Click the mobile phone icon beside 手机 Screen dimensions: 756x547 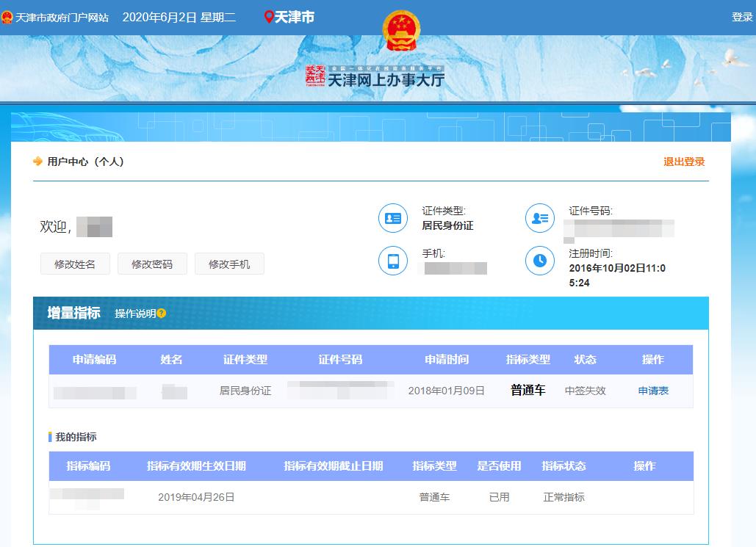pyautogui.click(x=393, y=262)
